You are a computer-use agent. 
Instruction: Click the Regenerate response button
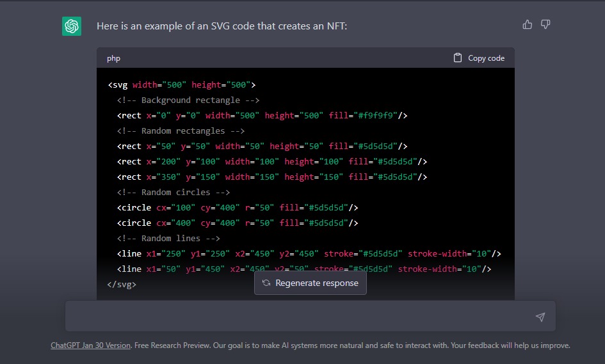[x=311, y=283]
